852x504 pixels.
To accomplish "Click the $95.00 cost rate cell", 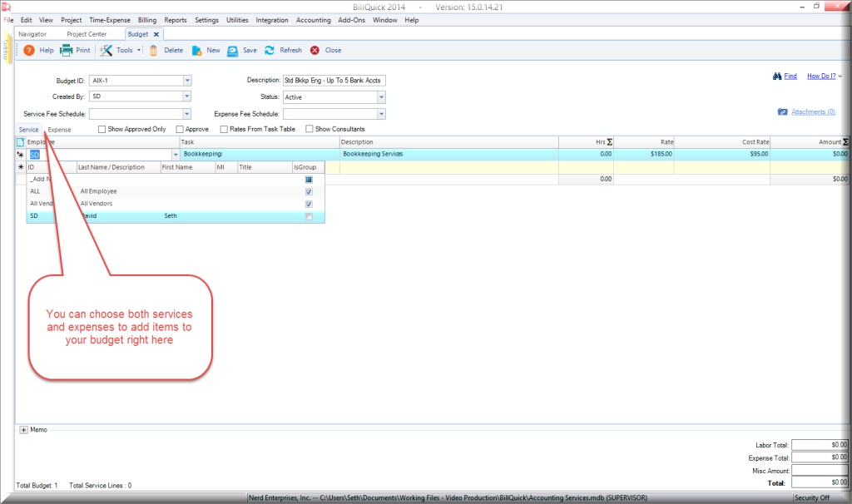I will (721, 154).
